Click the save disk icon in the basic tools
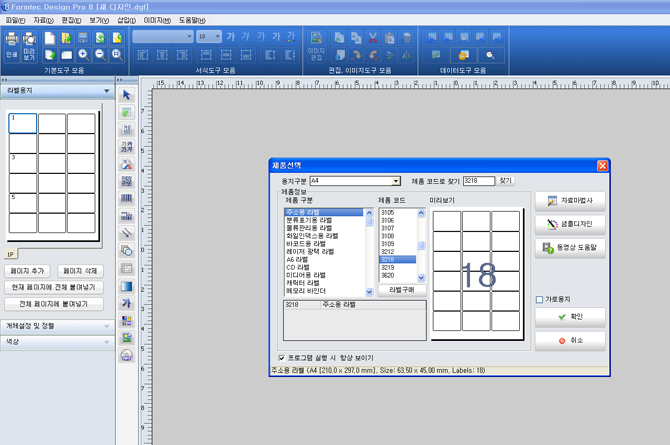670x445 pixels. point(83,38)
